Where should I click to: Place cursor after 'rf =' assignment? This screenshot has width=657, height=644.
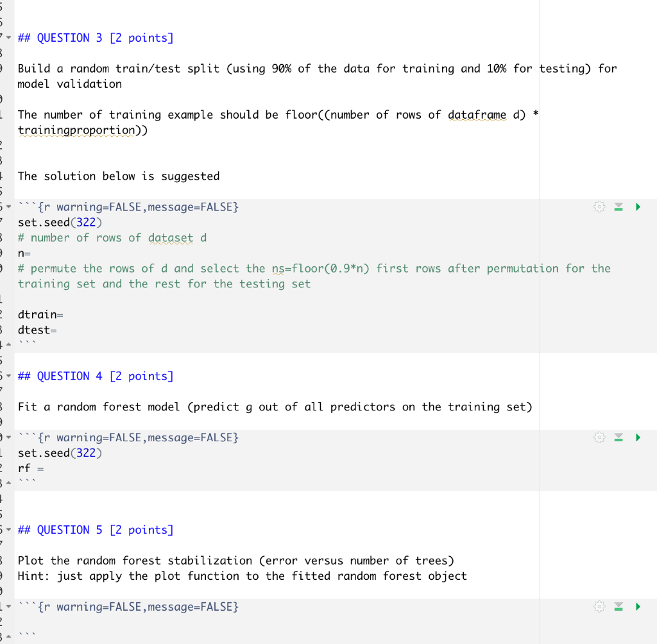(44, 468)
